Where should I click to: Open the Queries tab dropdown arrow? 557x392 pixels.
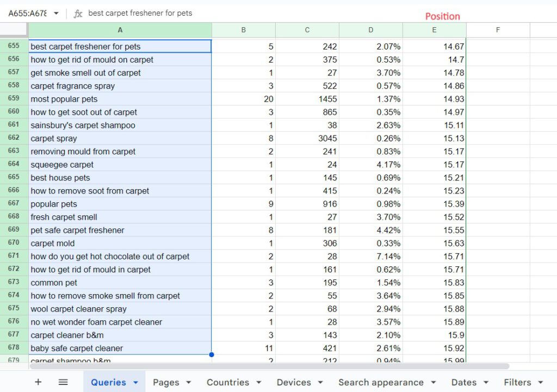click(136, 383)
